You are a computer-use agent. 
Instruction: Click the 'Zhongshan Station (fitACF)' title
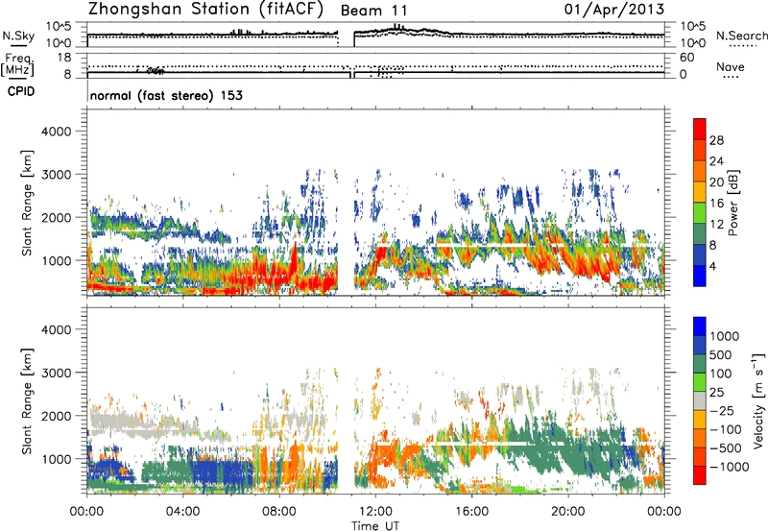pos(205,10)
